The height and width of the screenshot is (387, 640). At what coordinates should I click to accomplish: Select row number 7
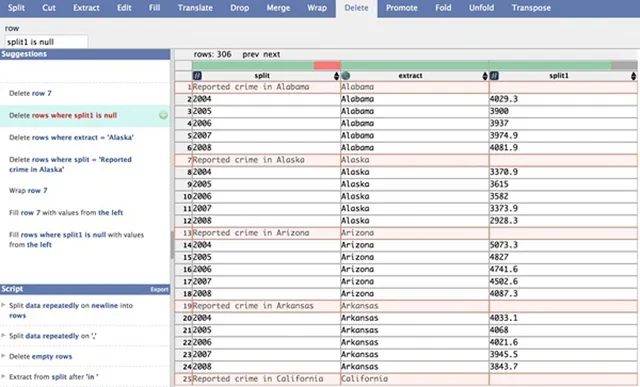coord(184,160)
